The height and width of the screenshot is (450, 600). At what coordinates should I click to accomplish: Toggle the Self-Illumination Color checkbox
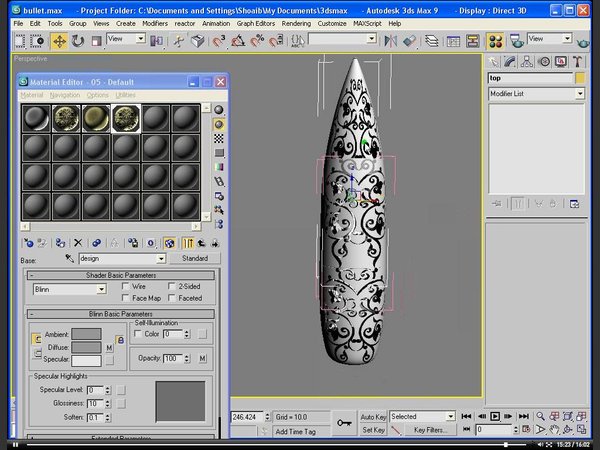[x=138, y=333]
